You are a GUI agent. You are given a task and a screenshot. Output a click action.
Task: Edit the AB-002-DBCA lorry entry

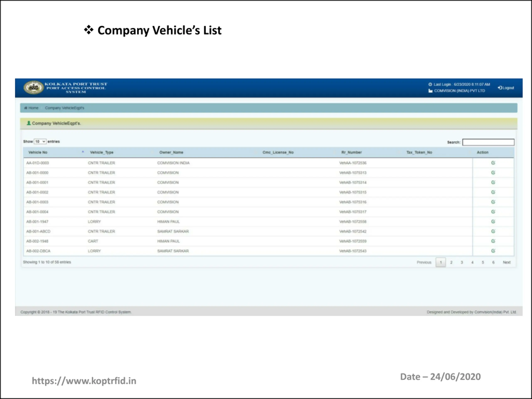(x=493, y=251)
